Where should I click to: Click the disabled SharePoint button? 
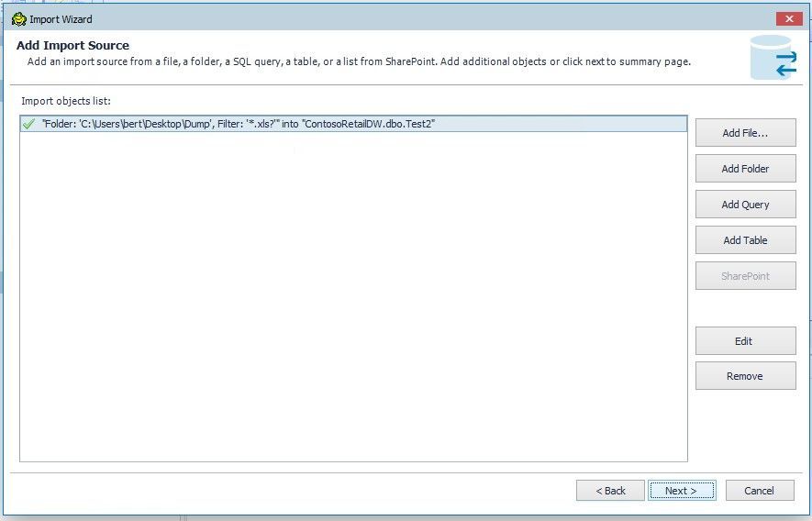click(745, 276)
